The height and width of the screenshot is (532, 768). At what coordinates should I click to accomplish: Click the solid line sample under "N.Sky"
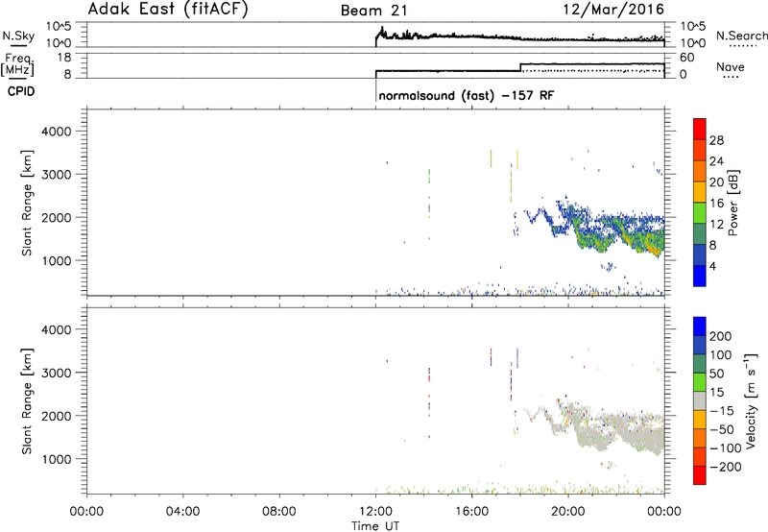point(18,45)
